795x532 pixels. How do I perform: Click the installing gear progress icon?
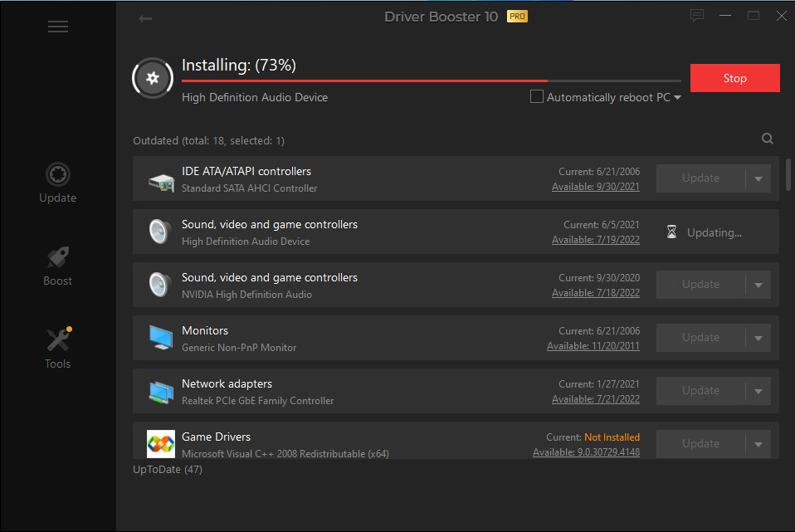tap(151, 79)
